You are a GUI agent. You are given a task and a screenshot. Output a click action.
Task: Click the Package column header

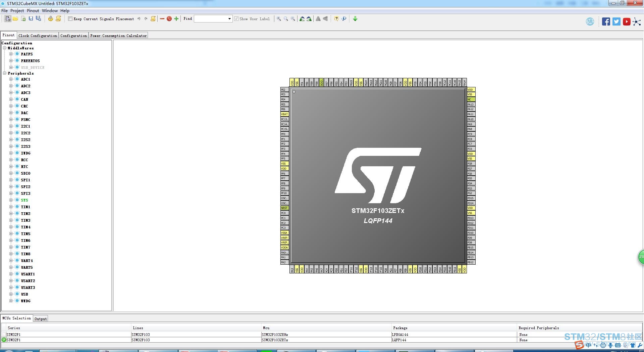[x=454, y=328]
